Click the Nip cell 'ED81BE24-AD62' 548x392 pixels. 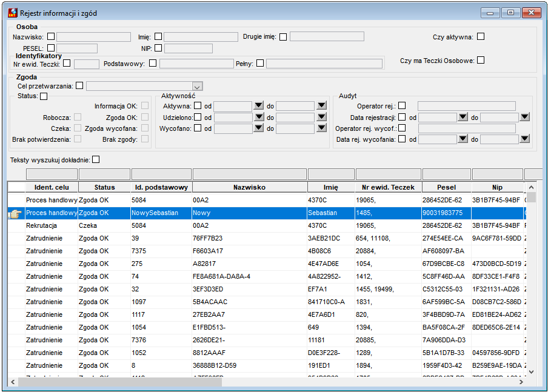(x=496, y=314)
